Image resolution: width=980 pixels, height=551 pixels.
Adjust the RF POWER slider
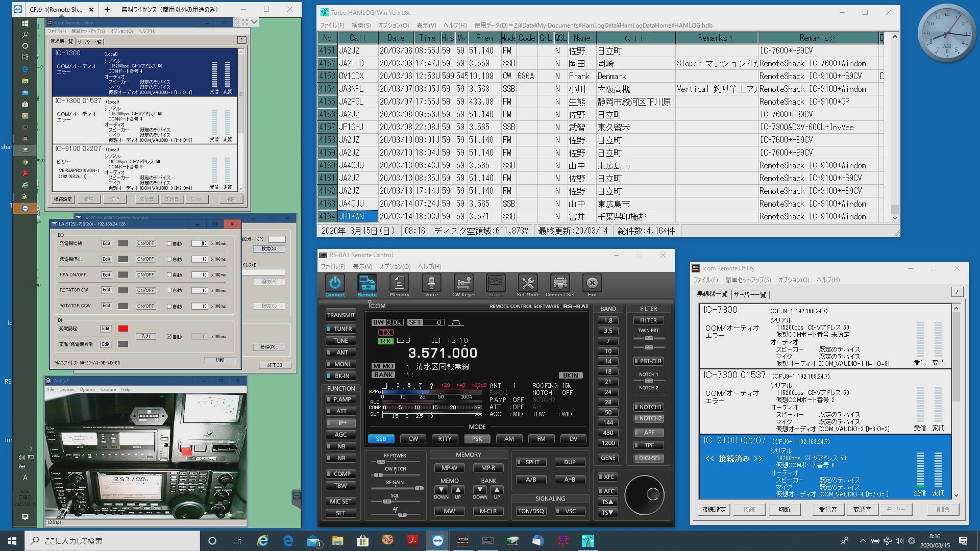(381, 462)
